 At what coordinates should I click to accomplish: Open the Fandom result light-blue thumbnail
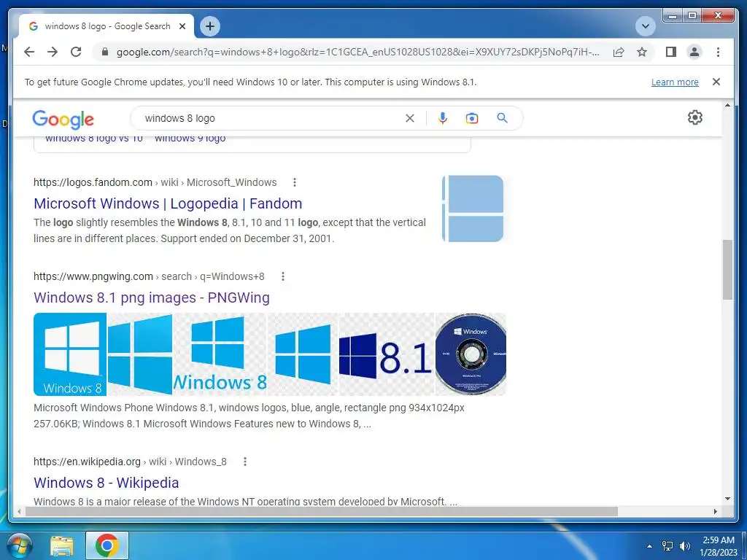pyautogui.click(x=473, y=209)
